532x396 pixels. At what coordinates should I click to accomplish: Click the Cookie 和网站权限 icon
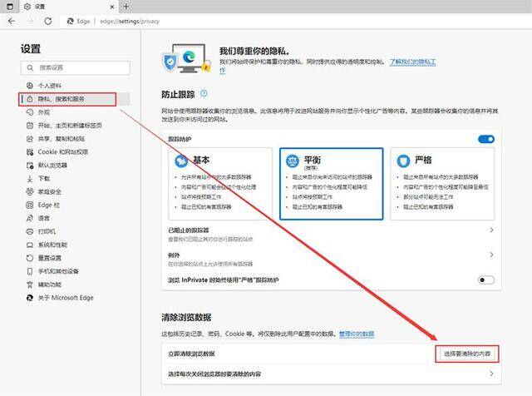click(x=30, y=151)
